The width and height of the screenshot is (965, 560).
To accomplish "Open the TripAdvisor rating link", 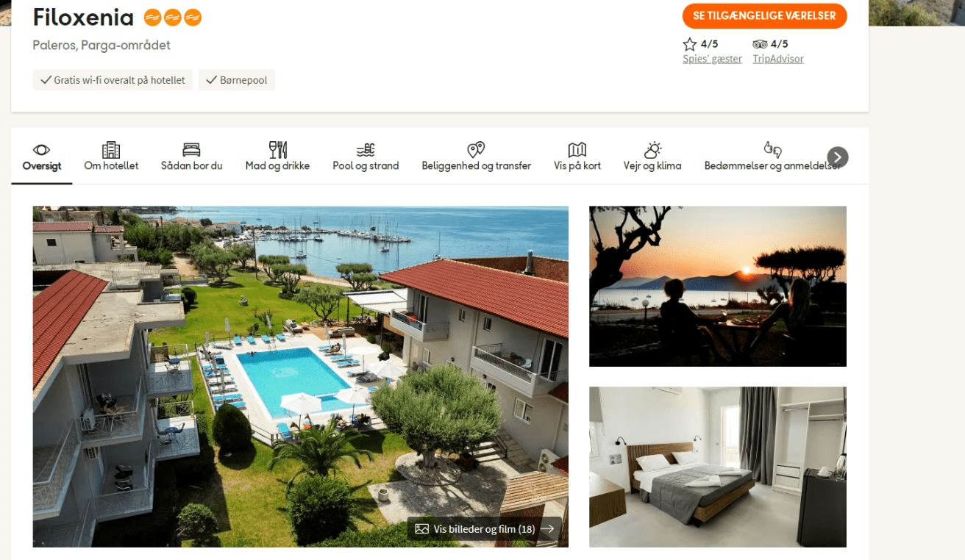I will (777, 59).
